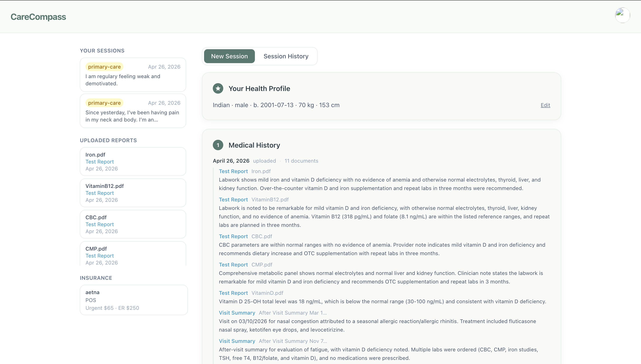Click primary-care tag on first session
The image size is (641, 364).
[x=104, y=67]
